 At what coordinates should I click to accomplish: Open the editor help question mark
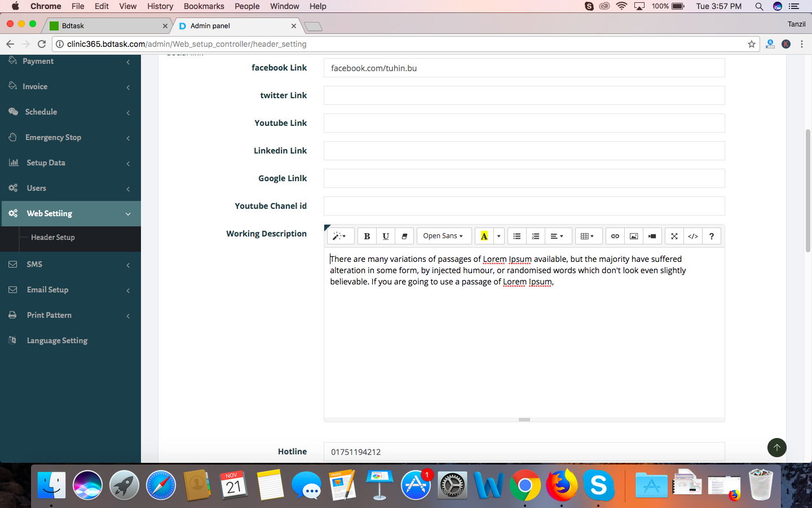click(x=712, y=236)
